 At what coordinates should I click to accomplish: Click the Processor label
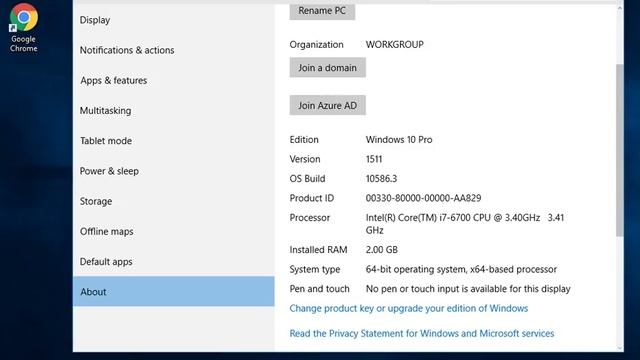point(310,218)
